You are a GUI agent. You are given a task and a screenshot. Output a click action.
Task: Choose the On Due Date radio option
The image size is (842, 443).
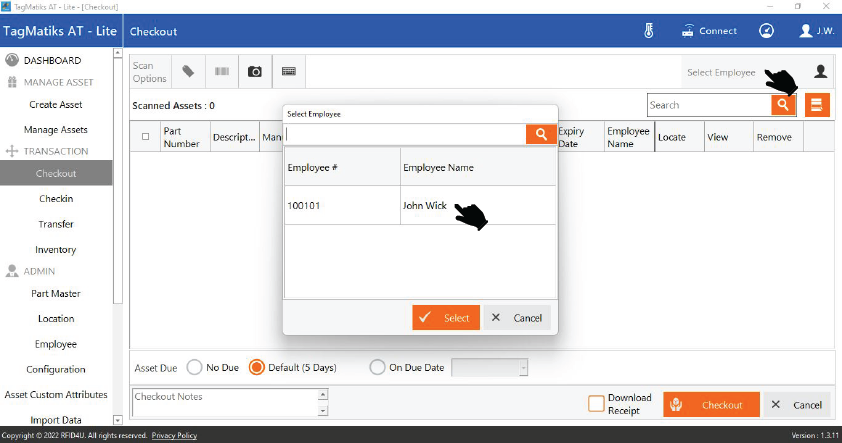tap(377, 367)
